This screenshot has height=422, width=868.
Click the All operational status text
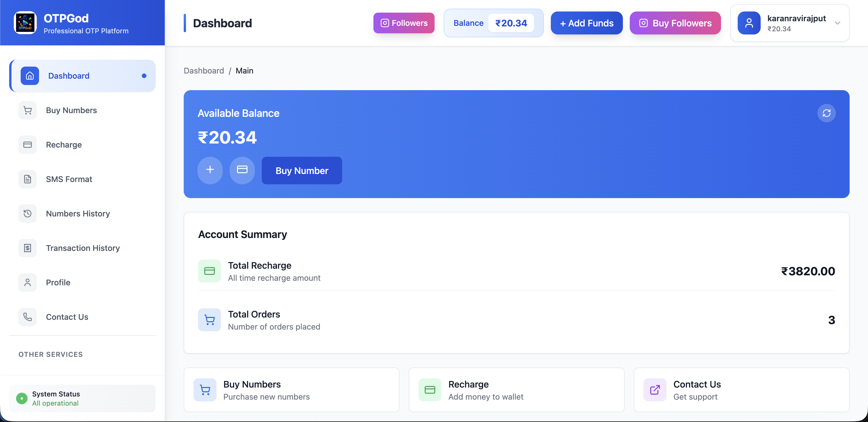point(55,403)
